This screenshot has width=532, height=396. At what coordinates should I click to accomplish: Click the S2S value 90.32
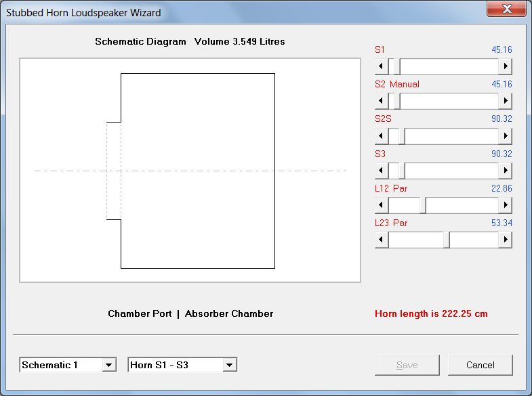pos(502,118)
